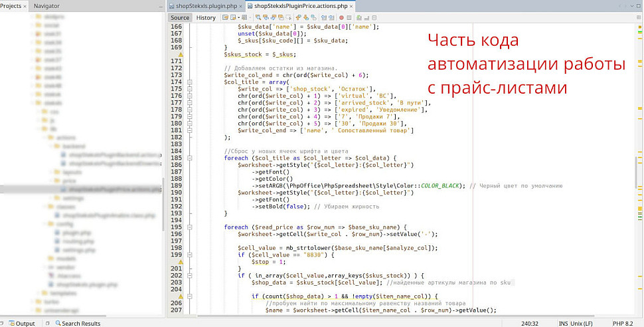Stop macro recording with the square icon
This screenshot has width=644, height=327.
pyautogui.click(x=349, y=18)
